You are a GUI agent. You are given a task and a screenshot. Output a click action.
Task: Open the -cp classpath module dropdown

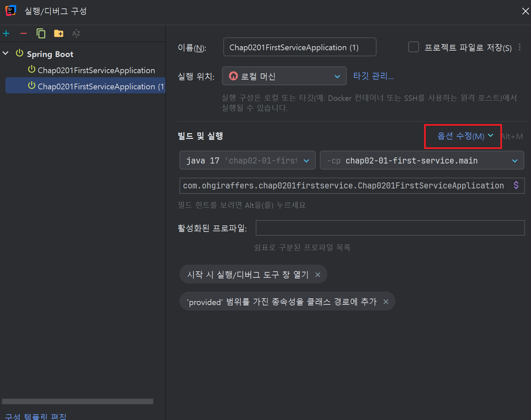click(x=422, y=160)
